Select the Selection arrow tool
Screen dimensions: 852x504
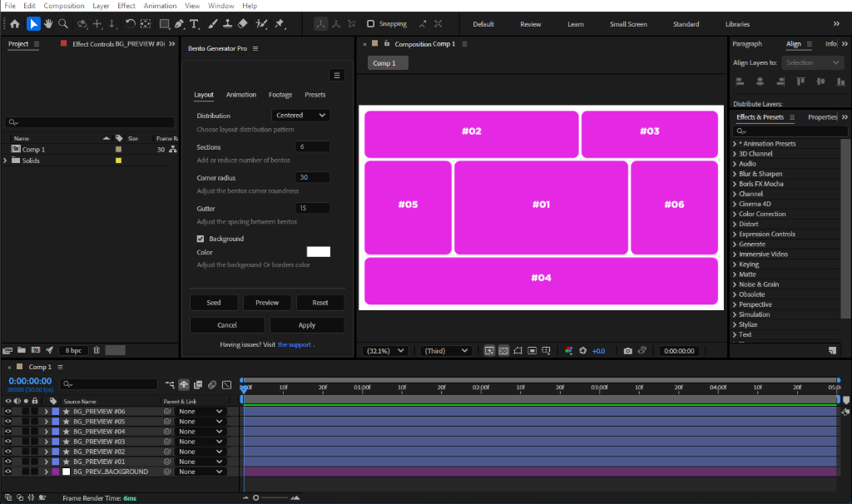pos(33,24)
